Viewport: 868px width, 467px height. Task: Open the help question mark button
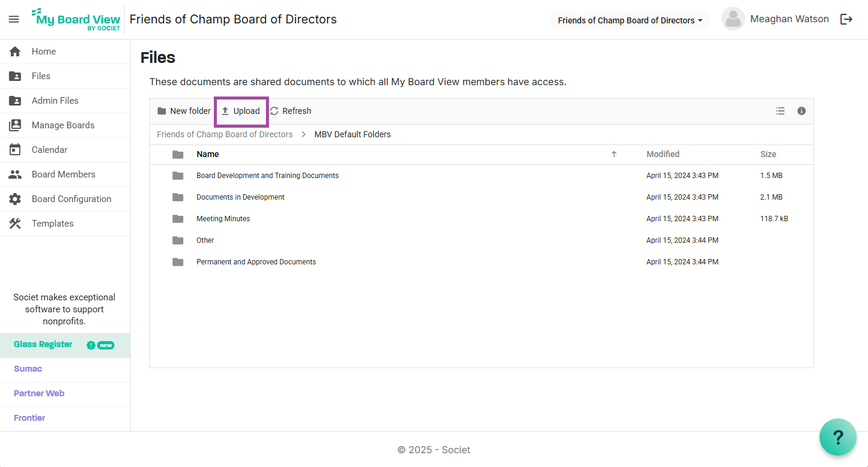click(x=837, y=437)
